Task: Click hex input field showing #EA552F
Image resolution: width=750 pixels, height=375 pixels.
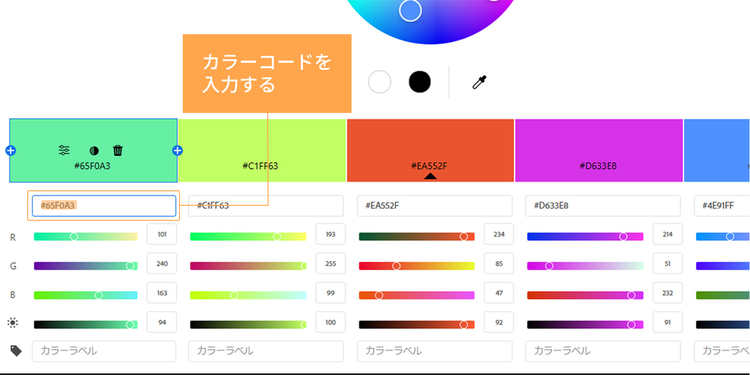Action: click(x=434, y=206)
